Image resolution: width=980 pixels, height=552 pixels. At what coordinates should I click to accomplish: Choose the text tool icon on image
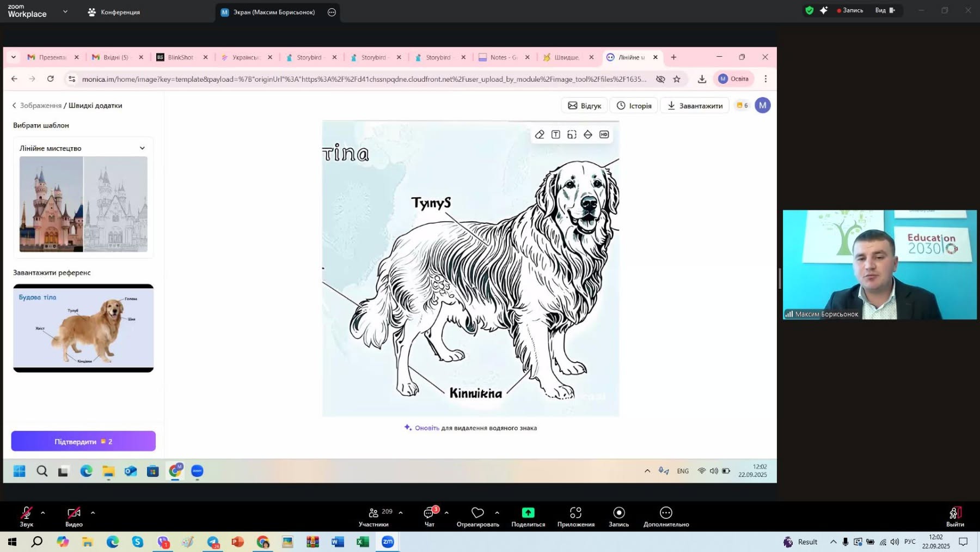(x=555, y=135)
